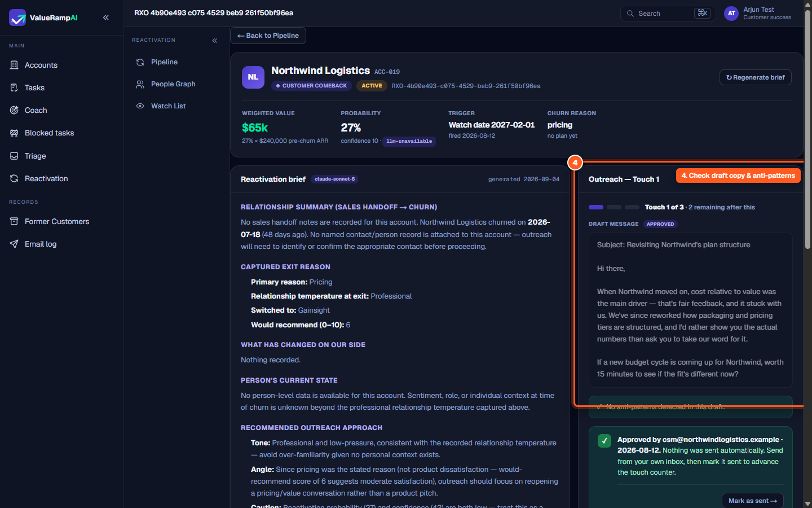Open Reactivation icon in main sidebar
The width and height of the screenshot is (812, 508).
pyautogui.click(x=14, y=178)
